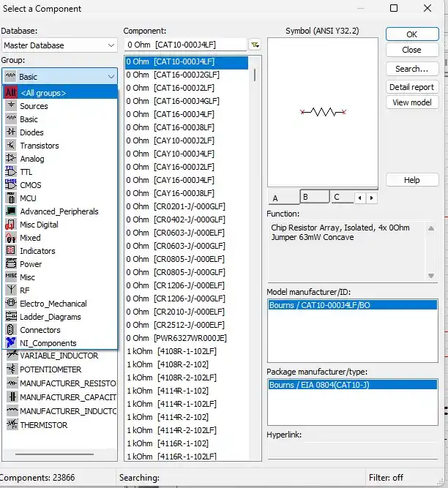Select component 0 Ohm [CAT16-000J2GLF]
This screenshot has height=488, width=448.
187,75
